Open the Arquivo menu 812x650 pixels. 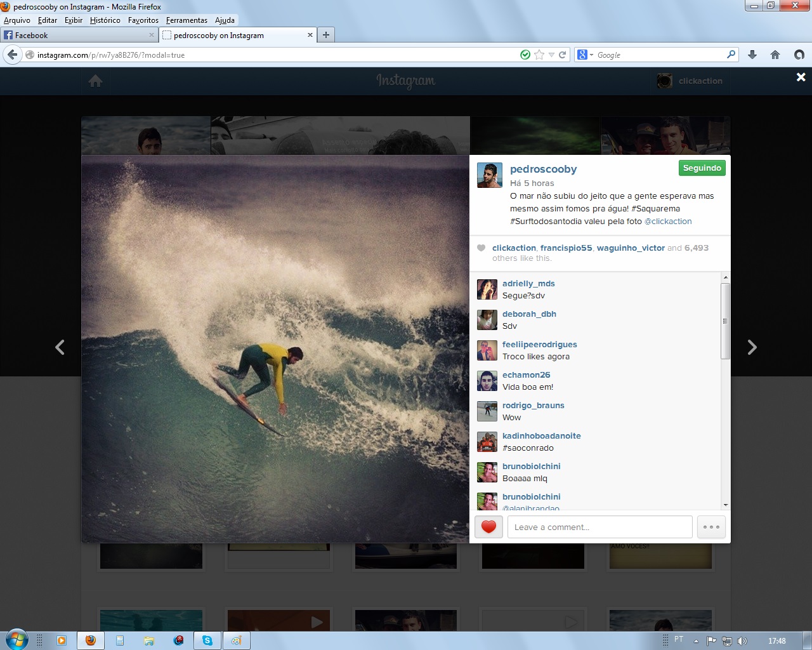tap(17, 20)
